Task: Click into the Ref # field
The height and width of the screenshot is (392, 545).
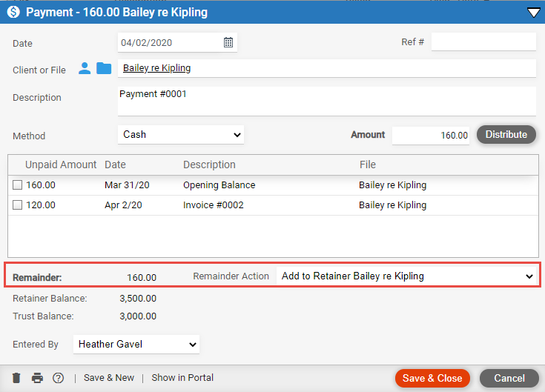Action: click(483, 42)
